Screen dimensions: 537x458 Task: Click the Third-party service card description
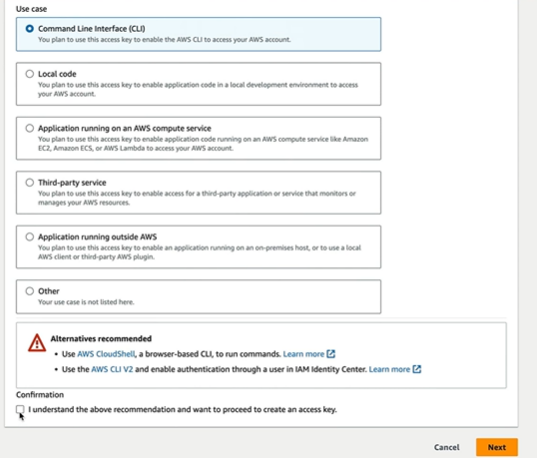pos(197,198)
